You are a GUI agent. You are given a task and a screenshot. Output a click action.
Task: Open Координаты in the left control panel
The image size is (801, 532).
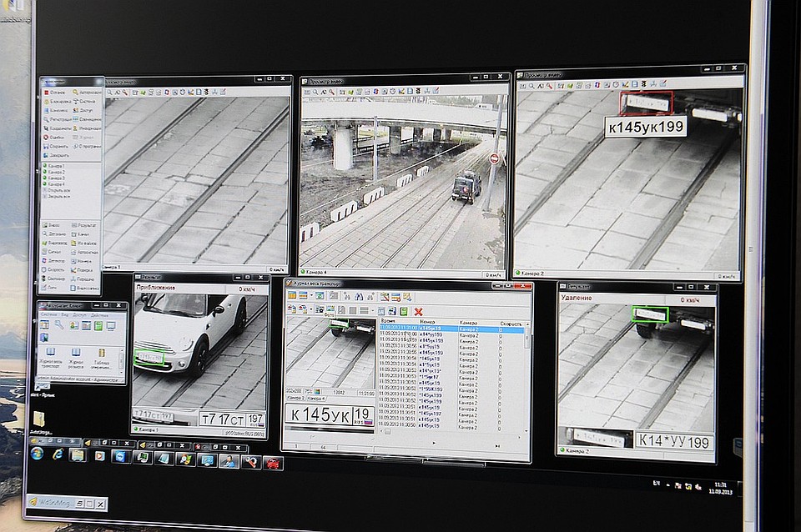58,128
